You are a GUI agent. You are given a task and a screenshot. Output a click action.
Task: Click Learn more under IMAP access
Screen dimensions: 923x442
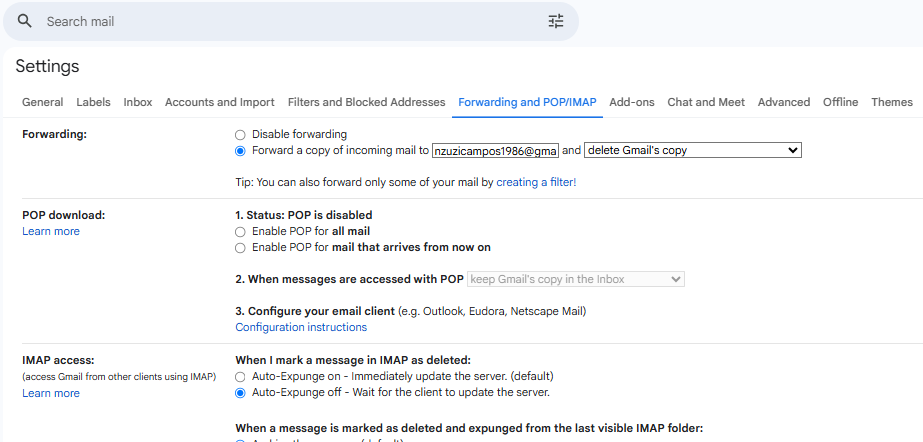(x=51, y=393)
